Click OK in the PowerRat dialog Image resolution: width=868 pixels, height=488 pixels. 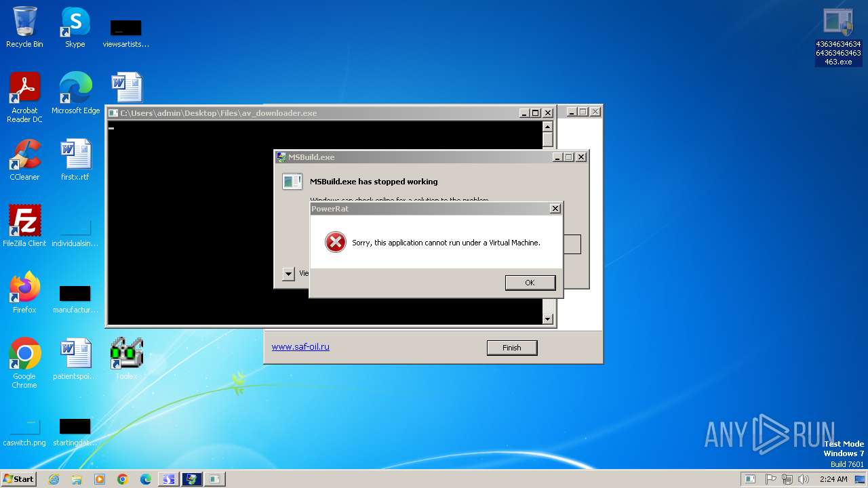pyautogui.click(x=530, y=283)
